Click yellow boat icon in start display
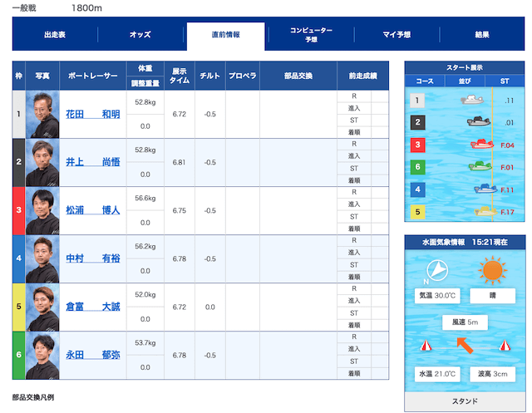This screenshot has width=532, height=413. point(485,211)
